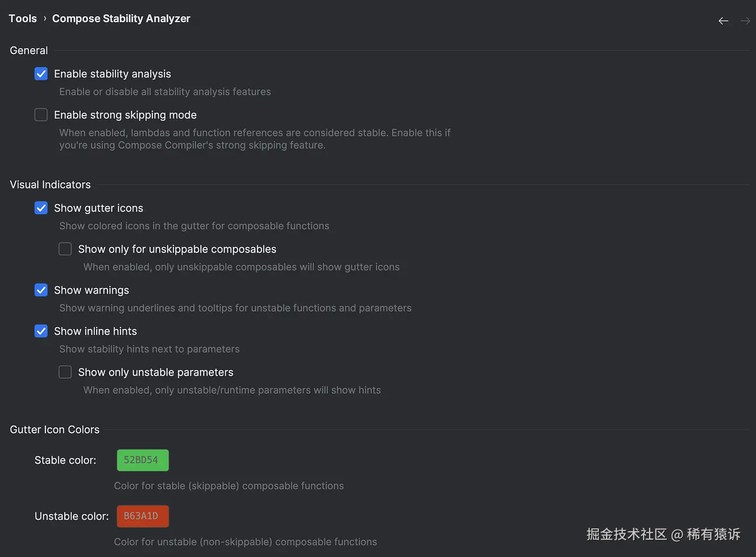
Task: Disable Show inline hints checkbox
Action: coord(41,331)
